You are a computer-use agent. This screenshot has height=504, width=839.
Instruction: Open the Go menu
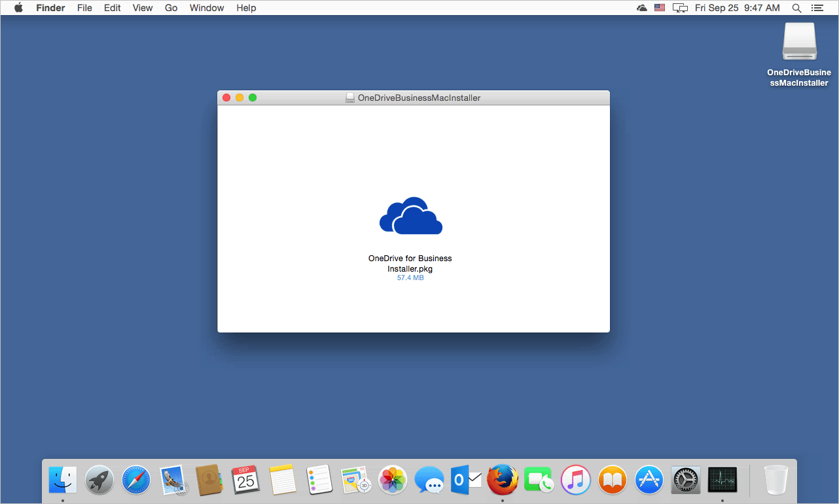tap(171, 8)
